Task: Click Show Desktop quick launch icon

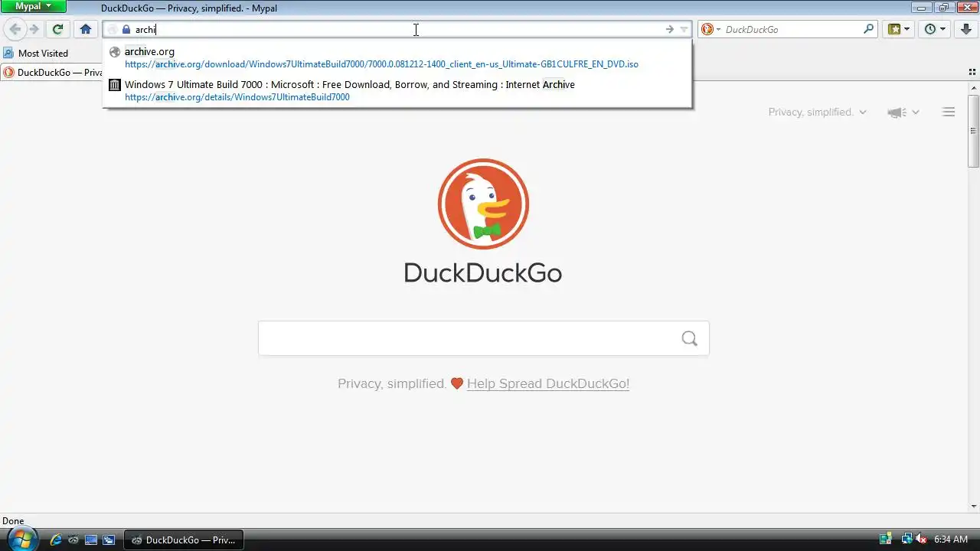Action: pyautogui.click(x=91, y=540)
